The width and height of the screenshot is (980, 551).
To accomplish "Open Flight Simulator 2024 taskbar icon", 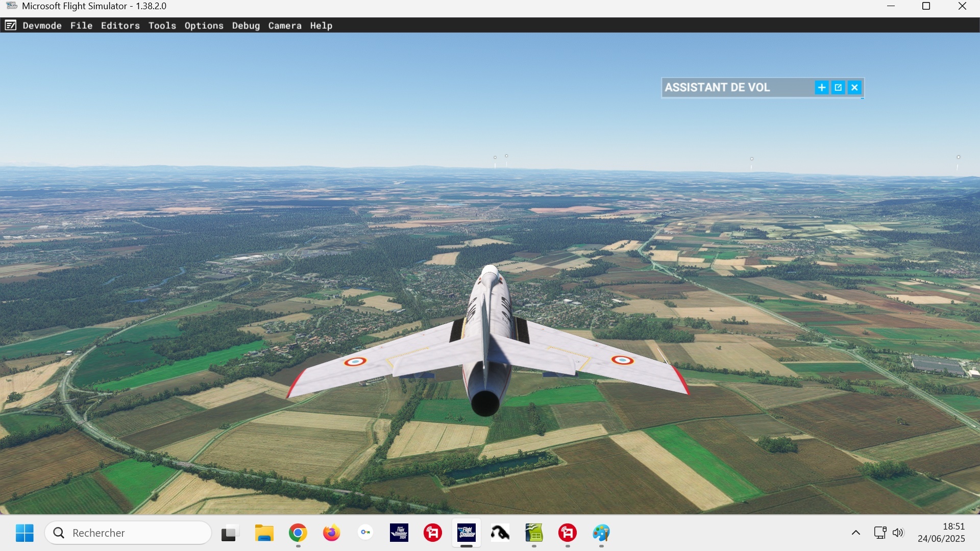I will (399, 533).
